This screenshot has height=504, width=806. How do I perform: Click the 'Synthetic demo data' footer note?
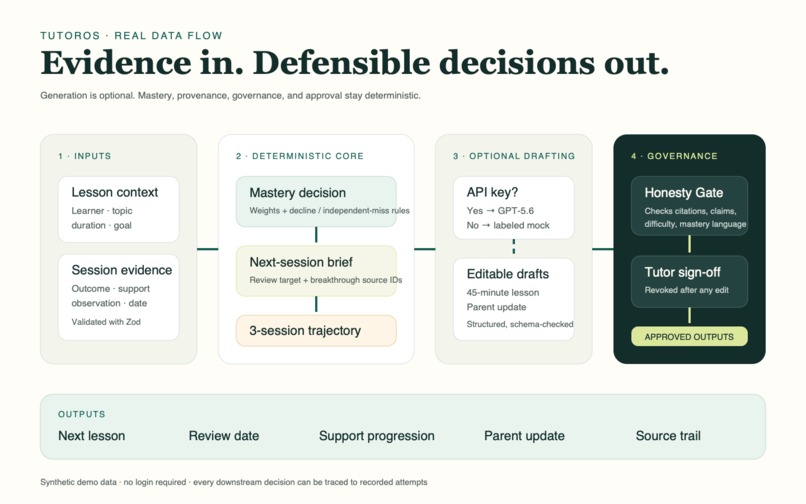[x=234, y=482]
